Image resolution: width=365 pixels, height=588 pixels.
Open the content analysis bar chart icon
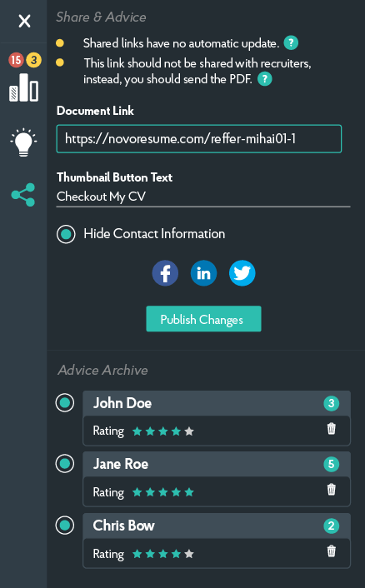click(x=23, y=87)
